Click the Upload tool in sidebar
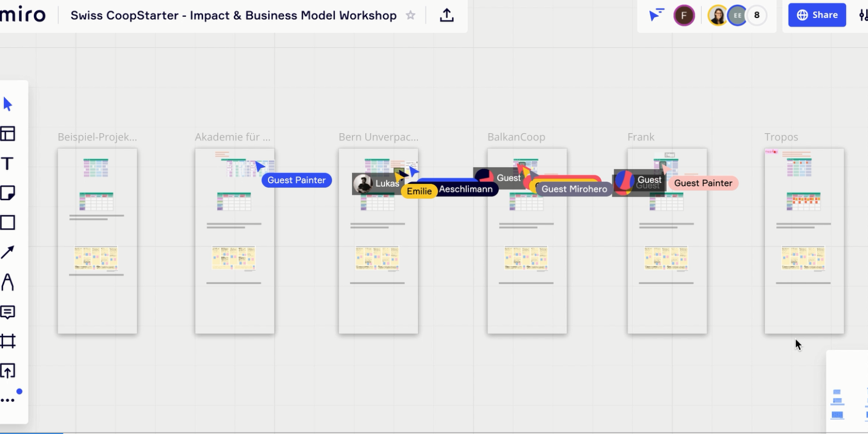The image size is (868, 434). [8, 371]
